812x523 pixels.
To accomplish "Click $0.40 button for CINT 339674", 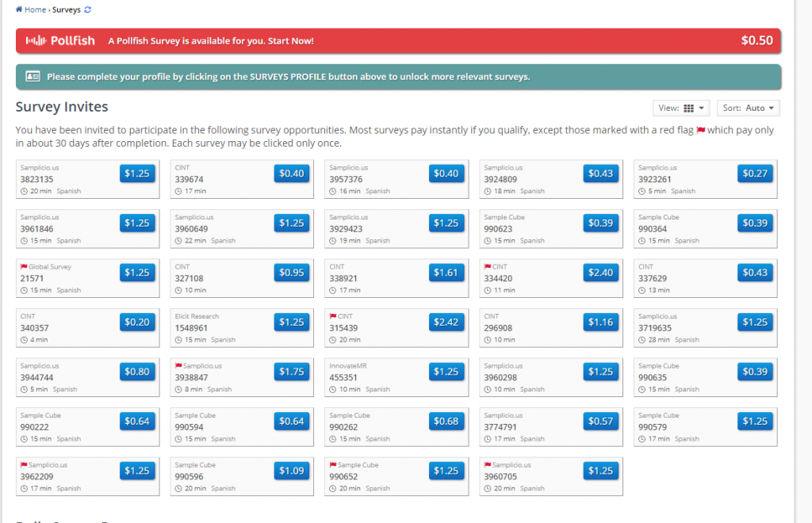I will point(292,174).
